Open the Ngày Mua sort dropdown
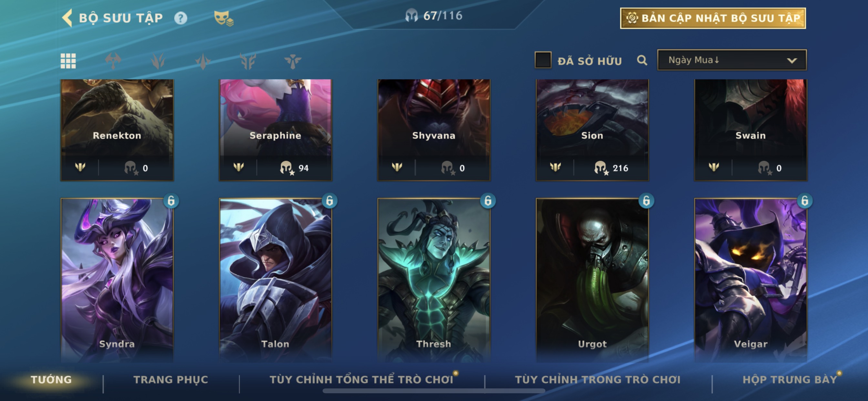 (x=732, y=60)
